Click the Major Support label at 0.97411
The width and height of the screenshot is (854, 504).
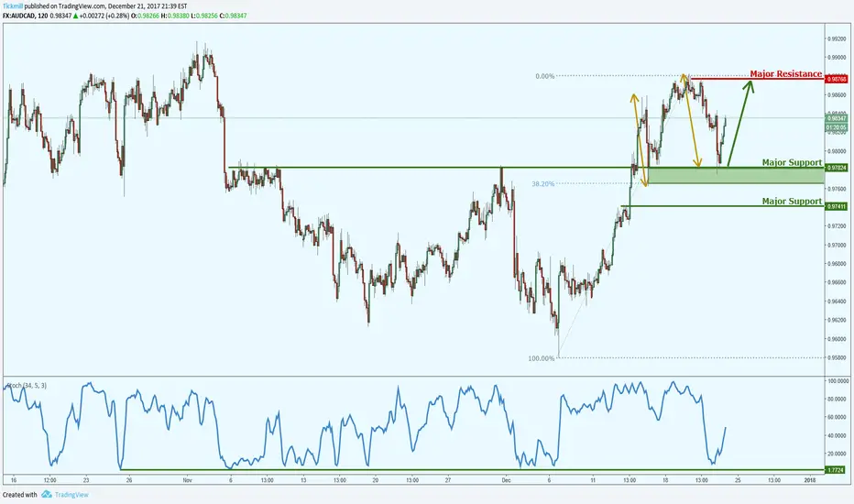792,201
